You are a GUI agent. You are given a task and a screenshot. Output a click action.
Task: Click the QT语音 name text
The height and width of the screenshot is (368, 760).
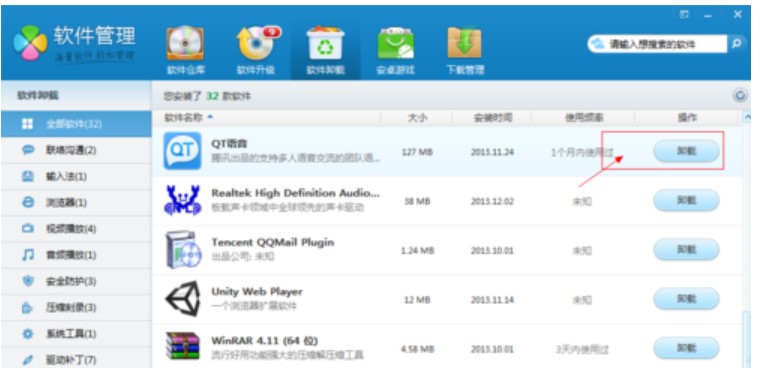pos(229,144)
